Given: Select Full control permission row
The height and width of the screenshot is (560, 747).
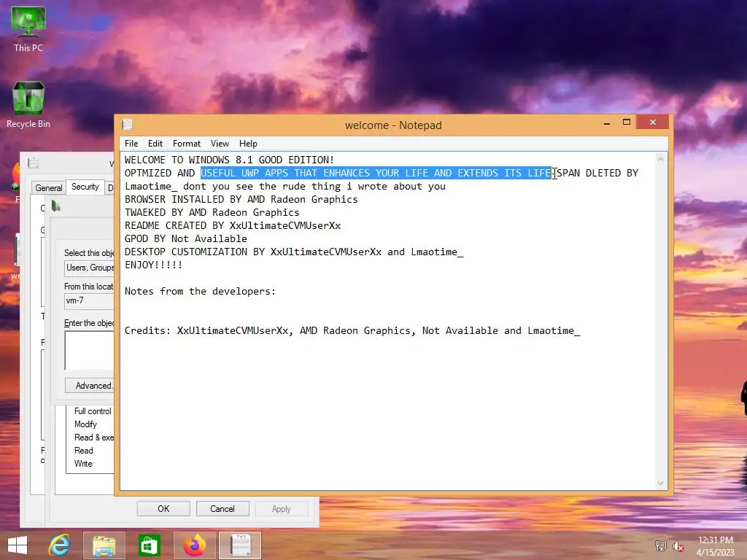Looking at the screenshot, I should pyautogui.click(x=93, y=411).
